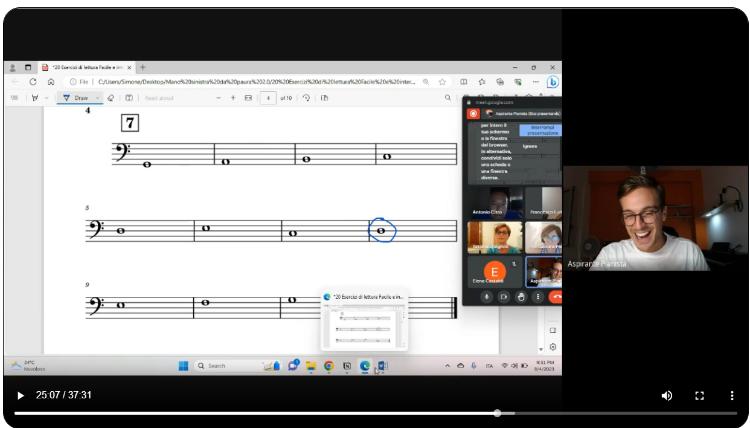This screenshot has height=428, width=750.
Task: Open search in PDF toolbar
Action: click(447, 98)
